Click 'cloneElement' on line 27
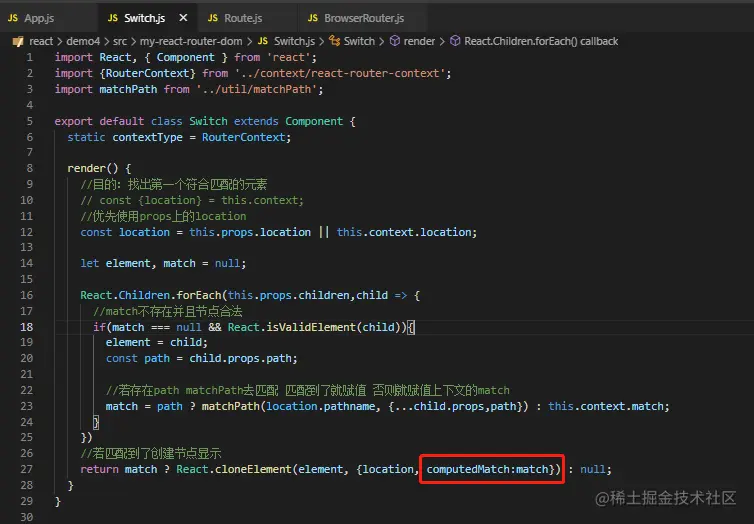The width and height of the screenshot is (754, 524). point(253,470)
